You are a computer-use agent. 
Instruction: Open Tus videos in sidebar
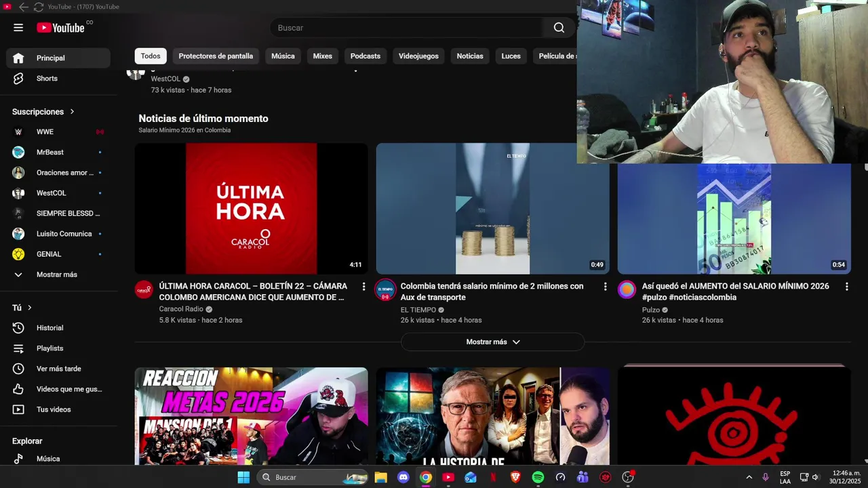[58, 409]
